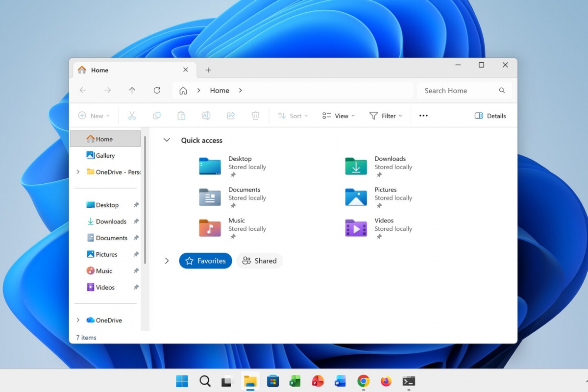Open Task View from taskbar

tap(227, 381)
